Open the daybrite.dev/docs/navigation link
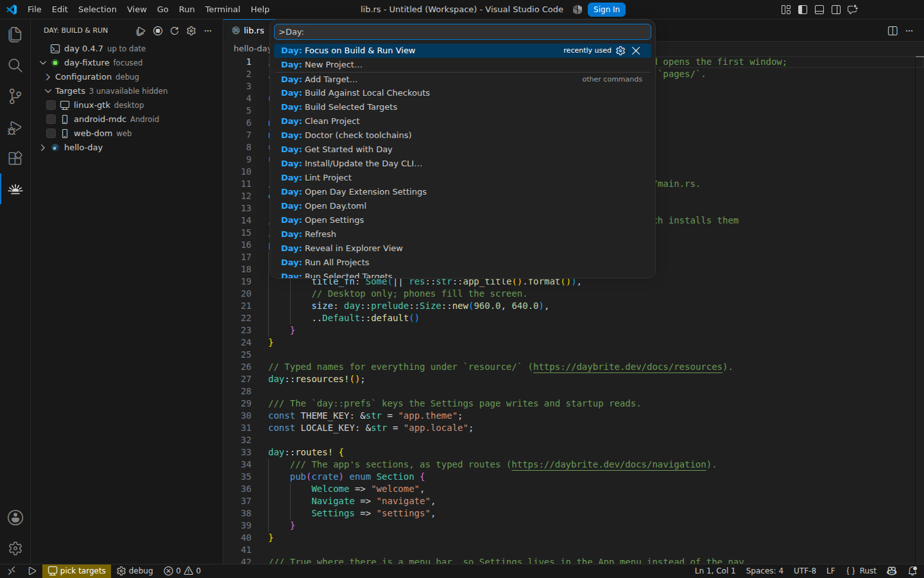 609,465
